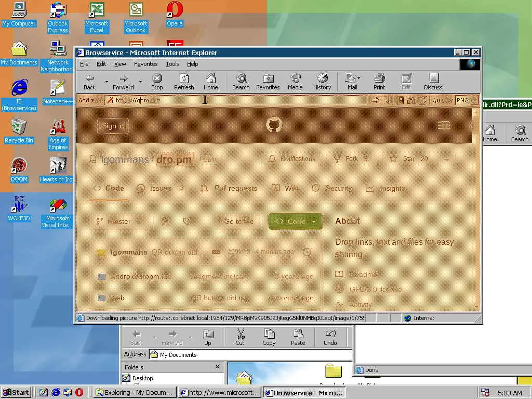The width and height of the screenshot is (532, 399).
Task: Switch to the Wiki tab
Action: (x=285, y=188)
